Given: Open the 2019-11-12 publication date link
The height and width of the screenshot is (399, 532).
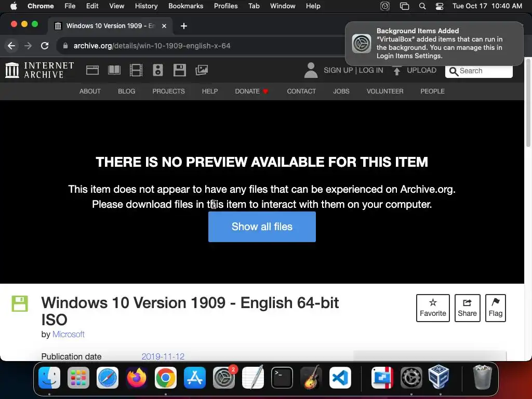Looking at the screenshot, I should pos(163,356).
